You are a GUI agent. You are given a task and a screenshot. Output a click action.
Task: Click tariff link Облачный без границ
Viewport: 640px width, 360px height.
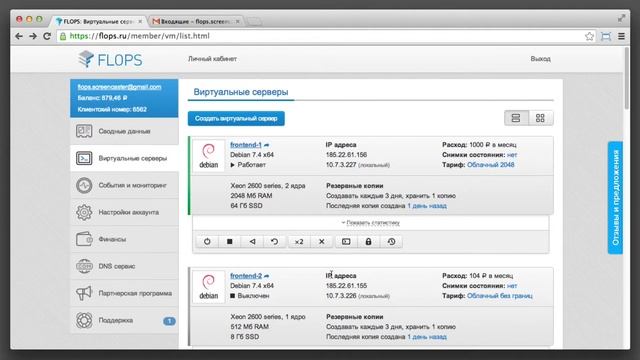(x=500, y=296)
